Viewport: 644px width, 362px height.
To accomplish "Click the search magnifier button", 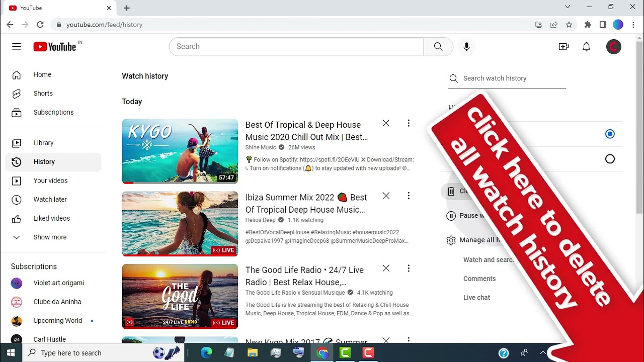I will (438, 47).
